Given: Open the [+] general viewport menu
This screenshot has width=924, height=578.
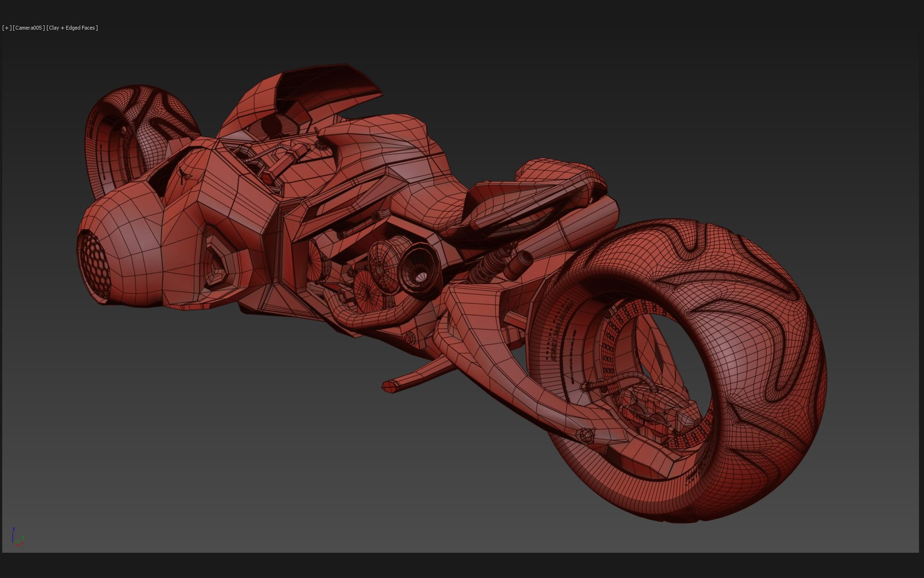Looking at the screenshot, I should (7, 28).
